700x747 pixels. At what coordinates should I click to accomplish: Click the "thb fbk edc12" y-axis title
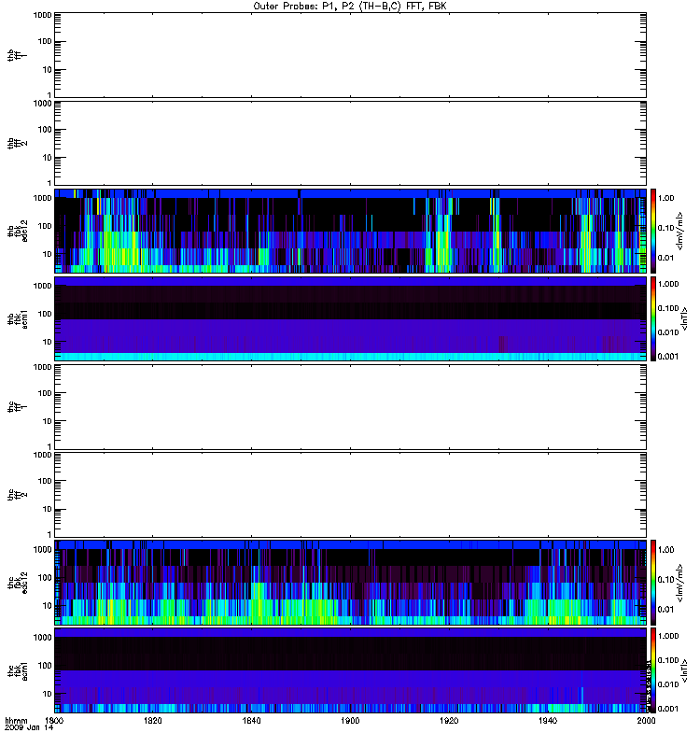17,231
